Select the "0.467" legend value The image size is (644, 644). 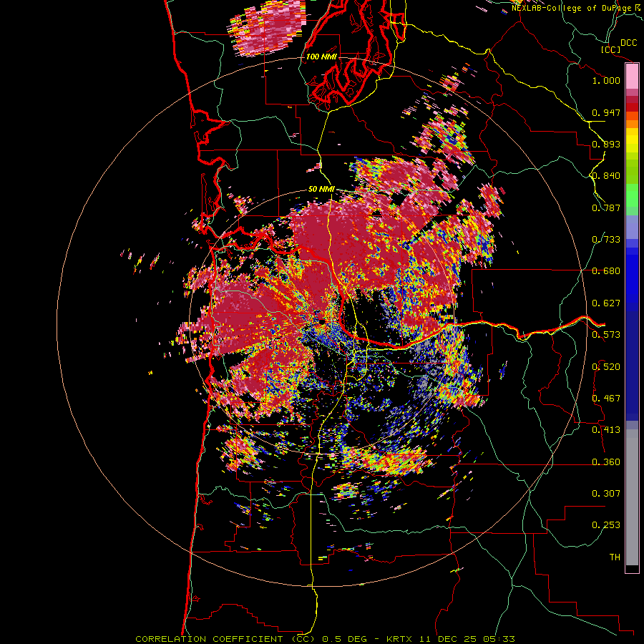point(606,399)
